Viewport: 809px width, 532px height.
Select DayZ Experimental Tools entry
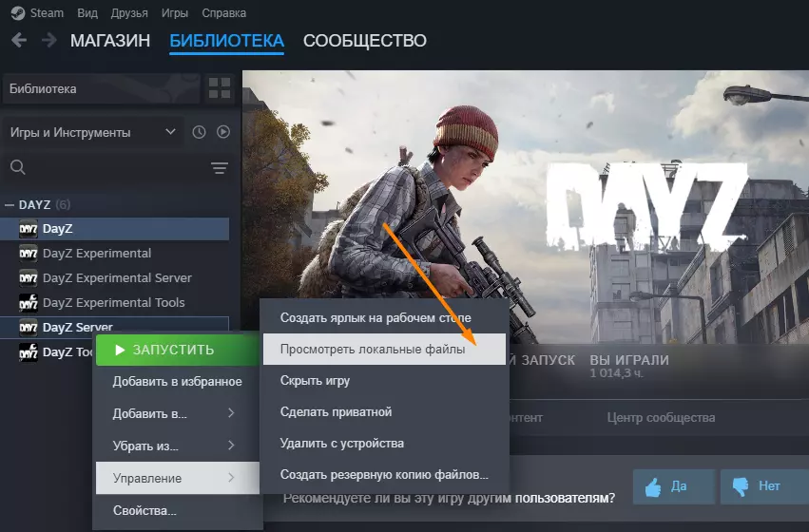114,303
